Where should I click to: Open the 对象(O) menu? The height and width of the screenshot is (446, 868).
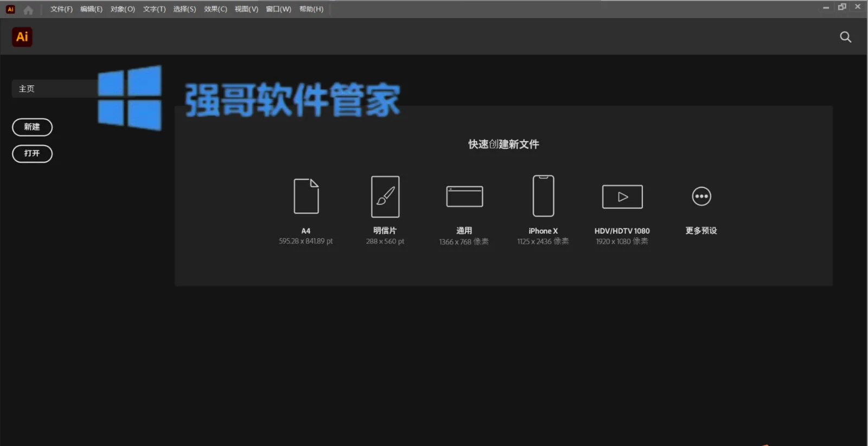[x=123, y=9]
